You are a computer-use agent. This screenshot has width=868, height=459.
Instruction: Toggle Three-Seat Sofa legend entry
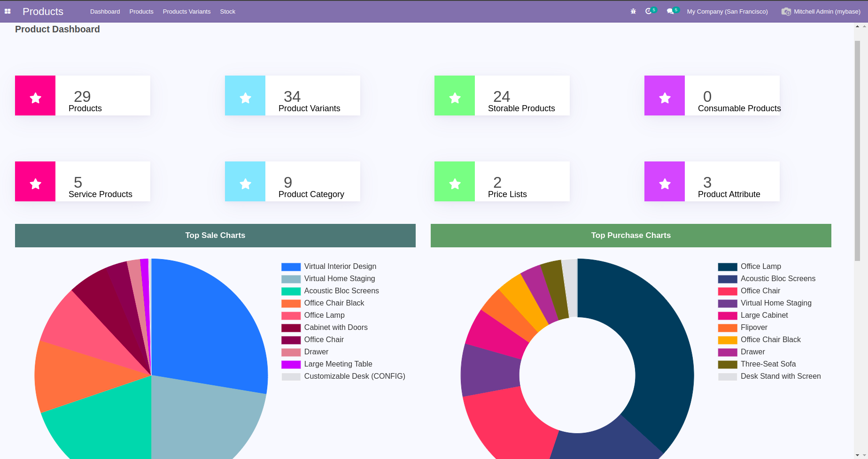[757, 364]
